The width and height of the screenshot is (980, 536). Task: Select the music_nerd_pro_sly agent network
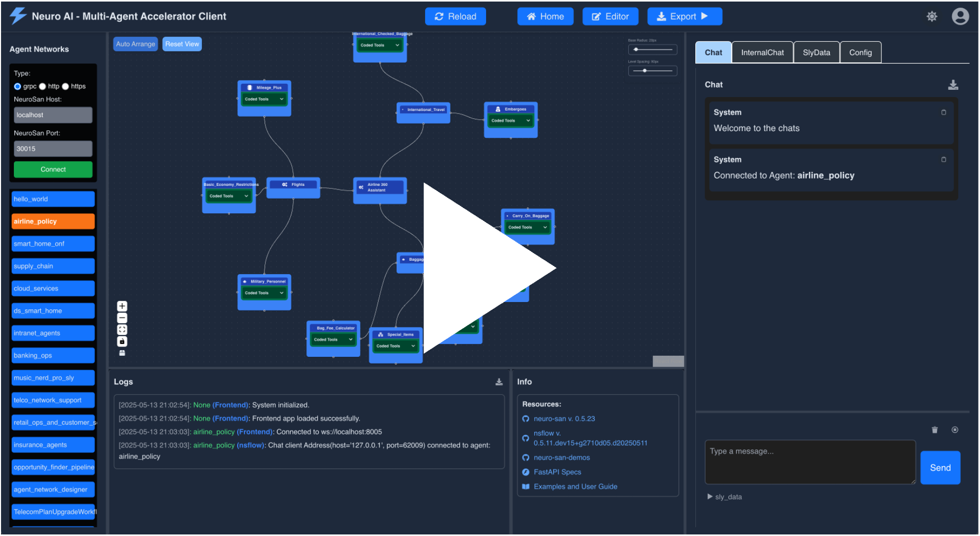(53, 378)
